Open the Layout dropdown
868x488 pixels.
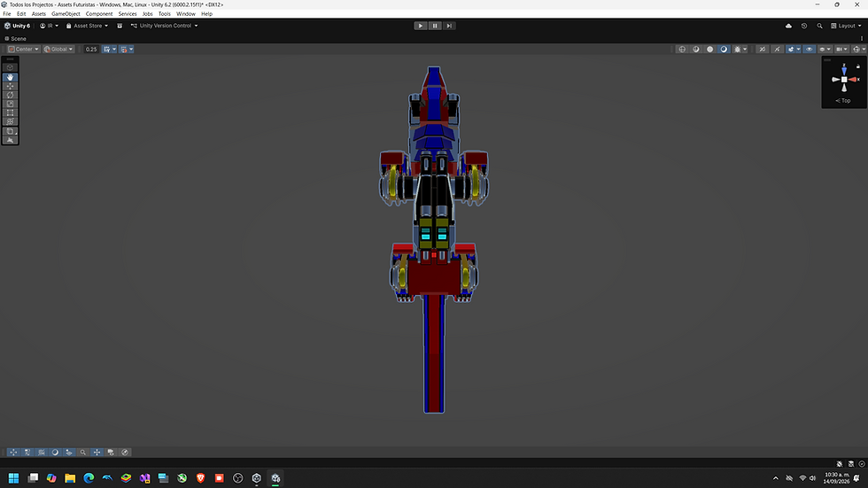(x=847, y=26)
